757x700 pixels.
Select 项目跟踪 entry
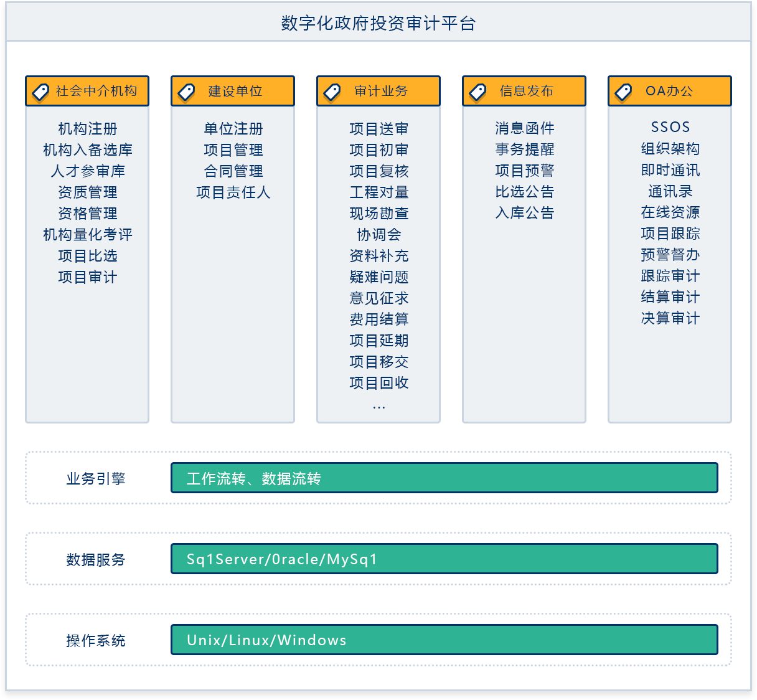[670, 234]
